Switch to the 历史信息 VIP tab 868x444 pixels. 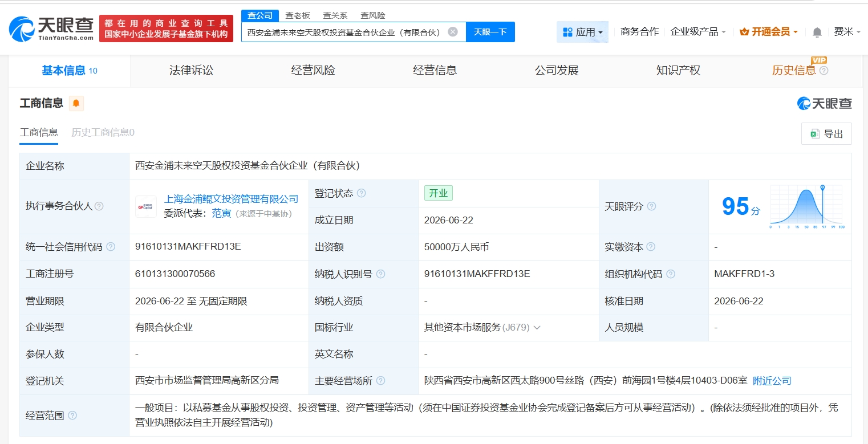tap(794, 71)
